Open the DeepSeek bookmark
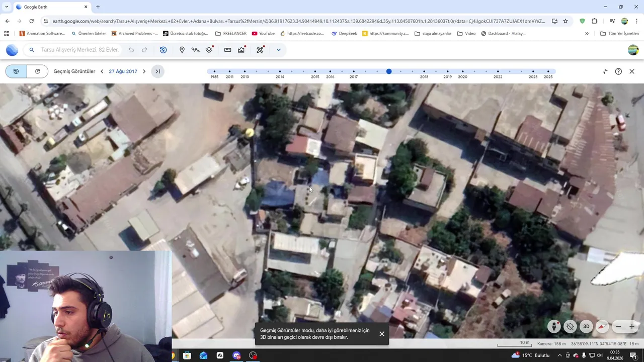Image resolution: width=644 pixels, height=362 pixels. (345, 34)
